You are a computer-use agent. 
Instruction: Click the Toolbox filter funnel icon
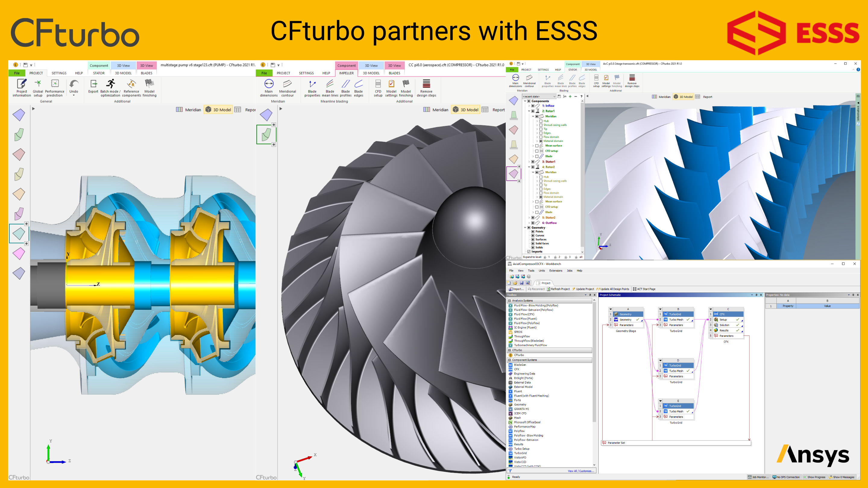click(510, 471)
